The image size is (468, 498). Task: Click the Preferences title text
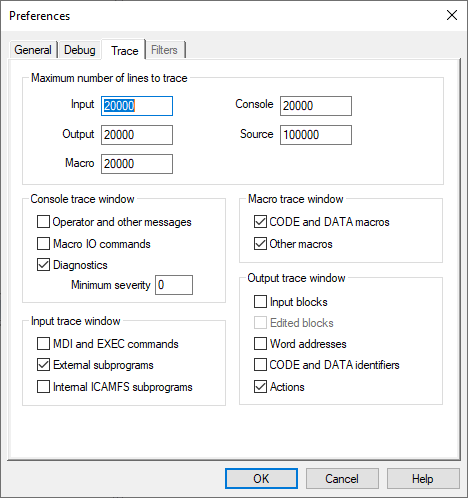tap(40, 16)
